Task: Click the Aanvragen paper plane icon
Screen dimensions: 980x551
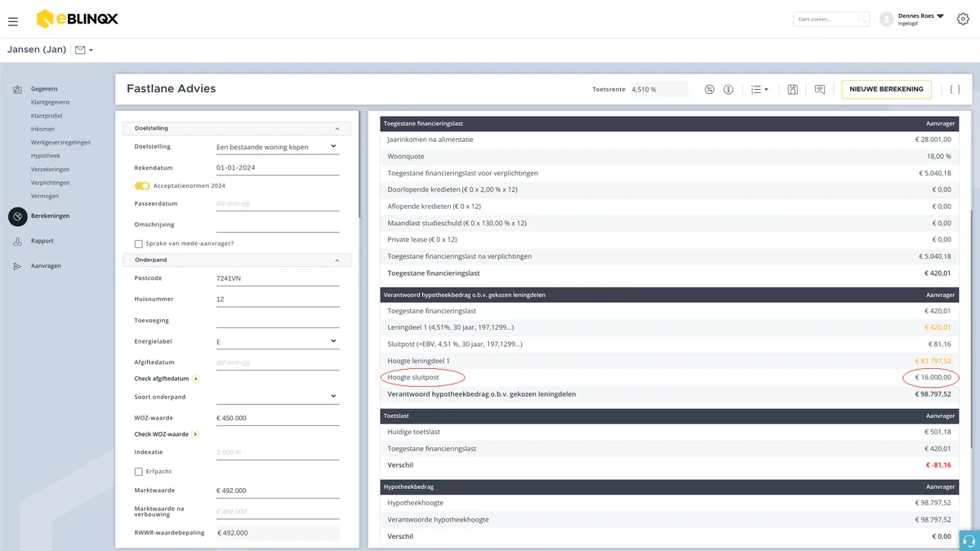Action: [17, 266]
